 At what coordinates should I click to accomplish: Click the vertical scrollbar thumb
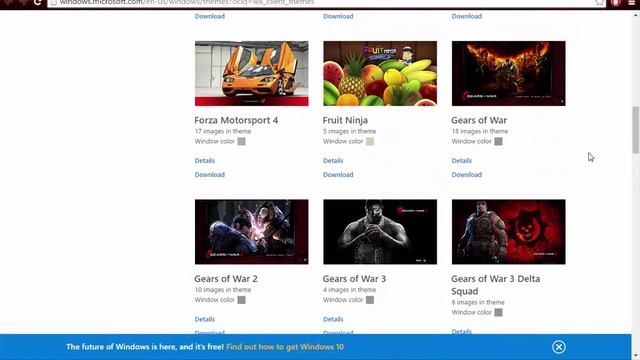coord(636,130)
